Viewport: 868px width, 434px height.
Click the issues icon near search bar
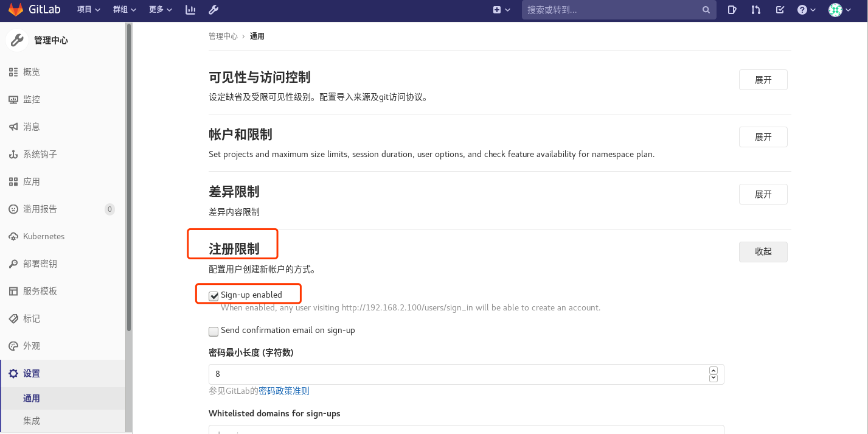732,10
